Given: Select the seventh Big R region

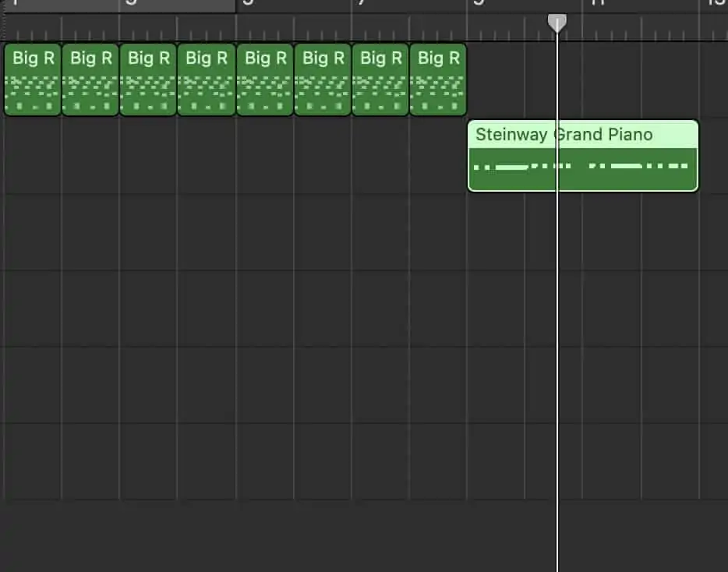Looking at the screenshot, I should click(x=380, y=79).
